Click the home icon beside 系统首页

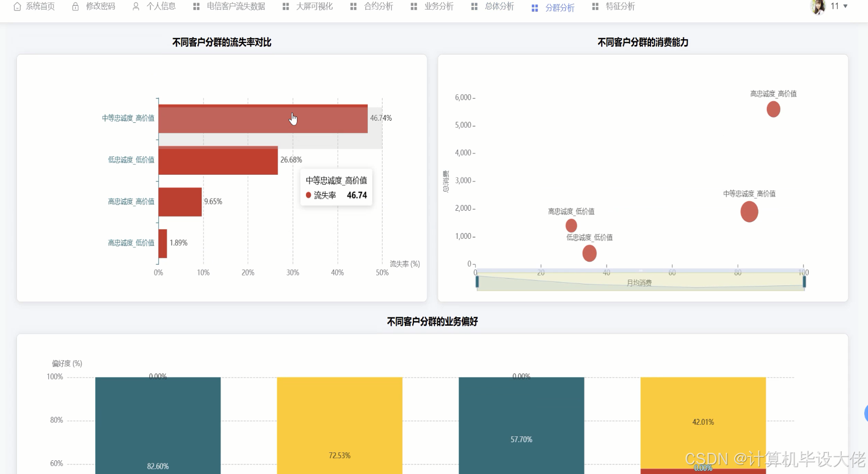click(17, 6)
